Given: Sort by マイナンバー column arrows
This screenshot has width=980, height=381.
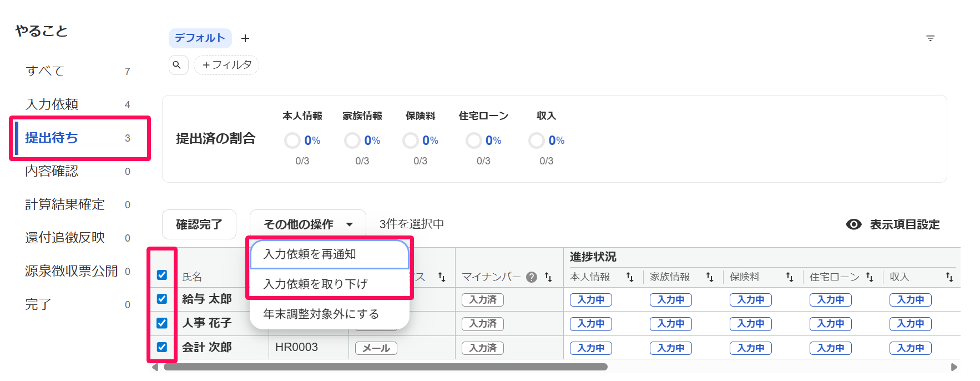Looking at the screenshot, I should pyautogui.click(x=548, y=277).
